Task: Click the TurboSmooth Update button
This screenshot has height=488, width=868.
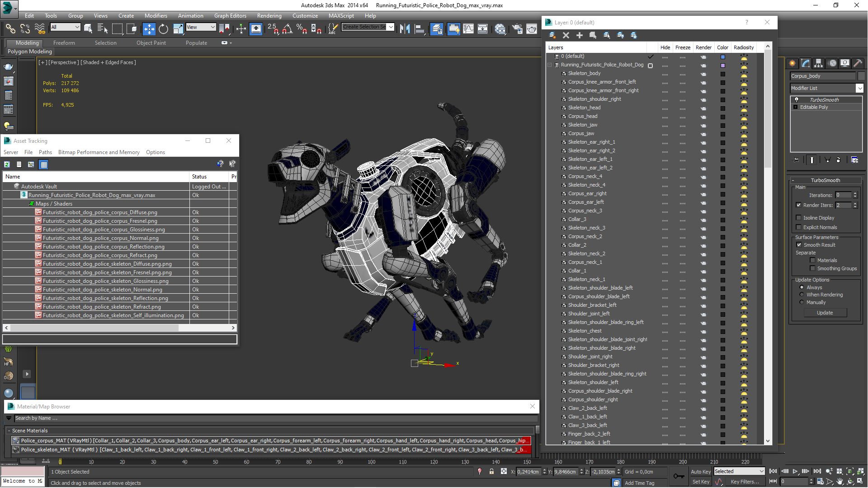Action: point(825,313)
